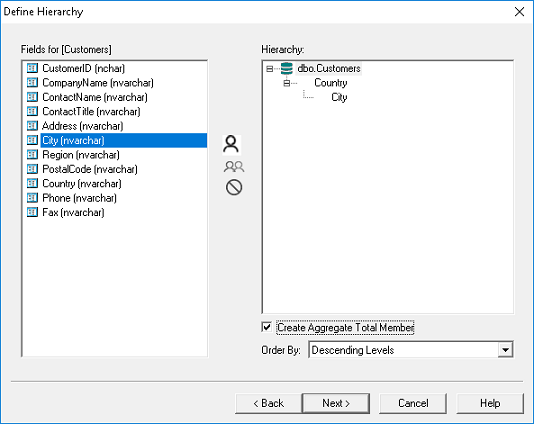This screenshot has width=534, height=424.
Task: Click the field icon beside Fax
Action: tap(32, 212)
